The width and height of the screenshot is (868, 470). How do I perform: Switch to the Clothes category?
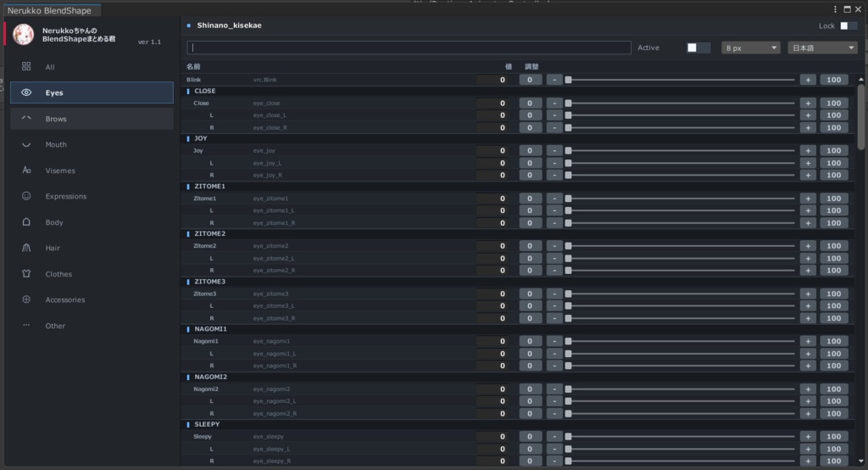pos(92,274)
